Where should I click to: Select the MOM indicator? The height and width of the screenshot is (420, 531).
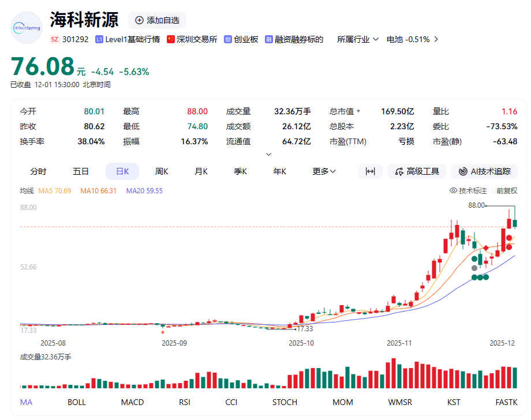[x=343, y=402]
